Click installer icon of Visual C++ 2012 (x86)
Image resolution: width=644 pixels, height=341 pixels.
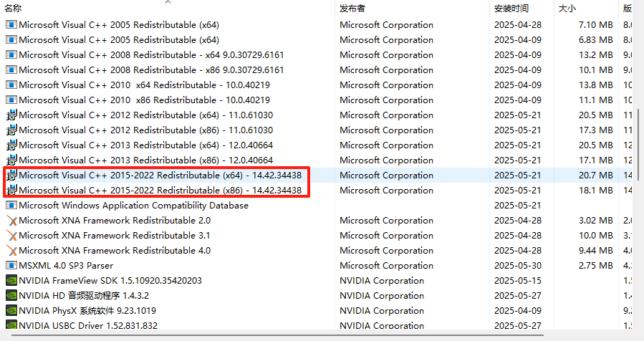coord(11,130)
